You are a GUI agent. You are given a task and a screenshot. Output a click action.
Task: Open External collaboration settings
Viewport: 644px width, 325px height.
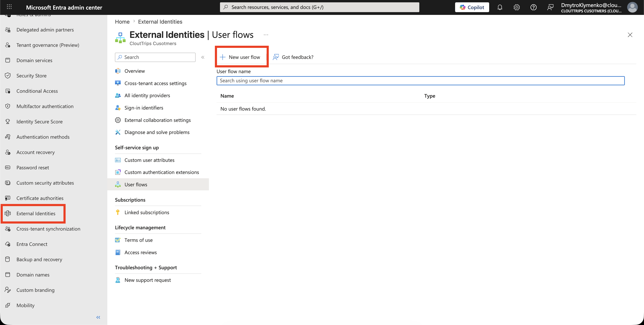(158, 120)
